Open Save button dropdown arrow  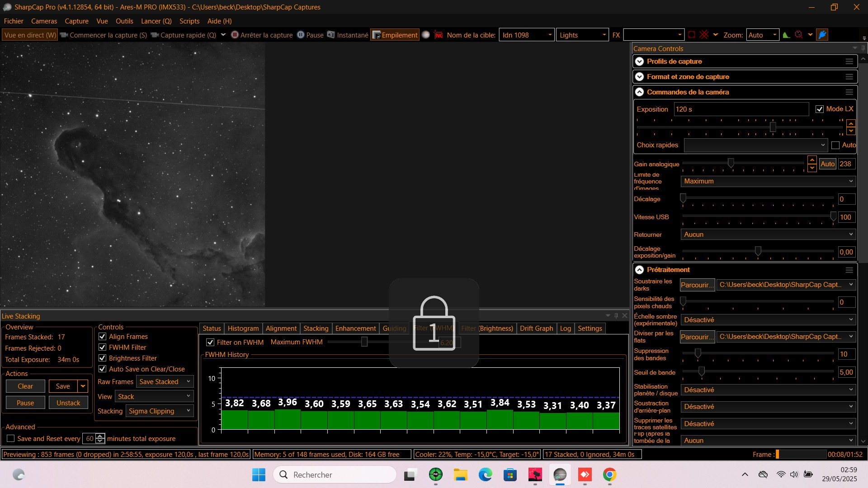pos(83,386)
